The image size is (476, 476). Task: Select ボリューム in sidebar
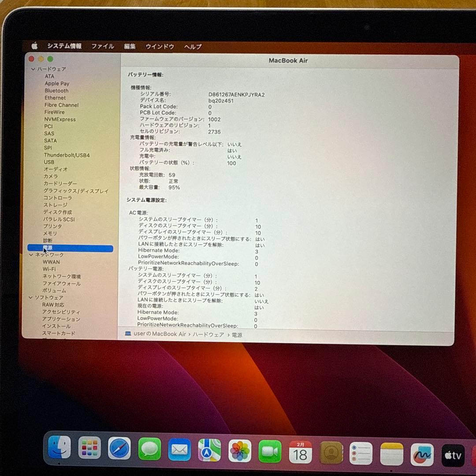pyautogui.click(x=54, y=290)
